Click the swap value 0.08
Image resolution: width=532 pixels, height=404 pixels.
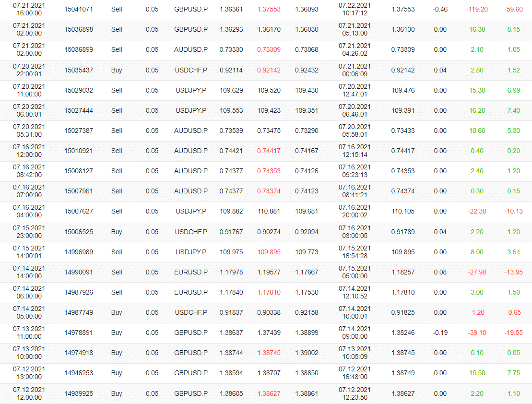[440, 272]
